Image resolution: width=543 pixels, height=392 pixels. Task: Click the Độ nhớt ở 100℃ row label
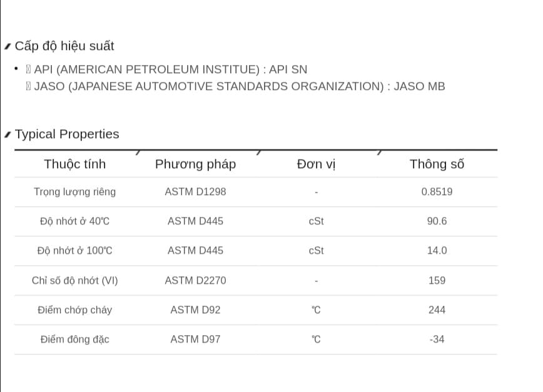click(x=75, y=251)
